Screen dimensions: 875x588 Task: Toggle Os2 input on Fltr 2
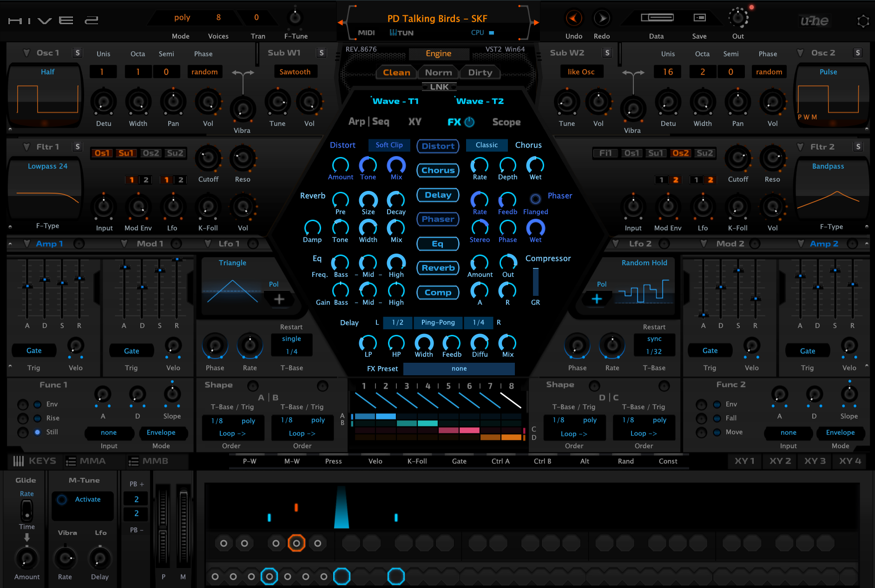point(680,153)
